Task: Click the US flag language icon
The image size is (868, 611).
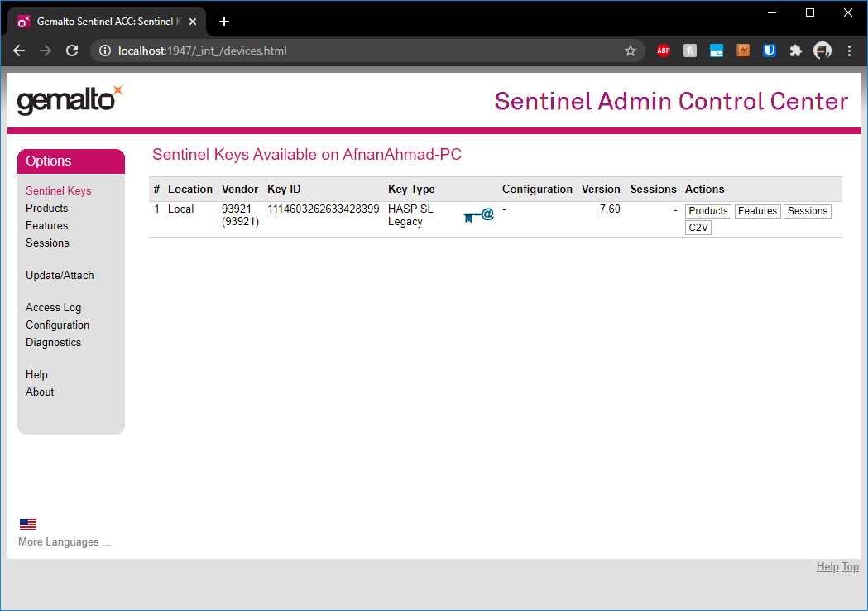Action: coord(28,524)
